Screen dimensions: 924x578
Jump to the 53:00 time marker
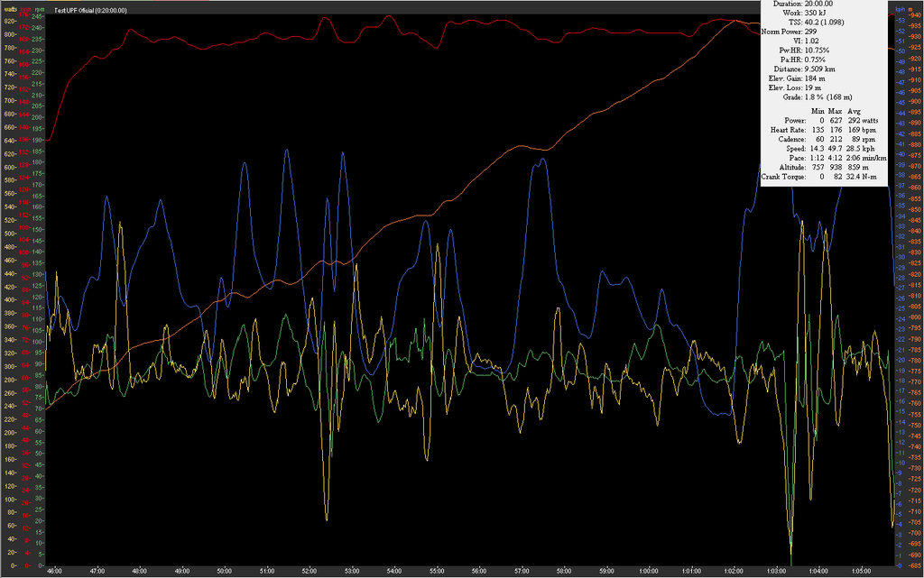353,571
